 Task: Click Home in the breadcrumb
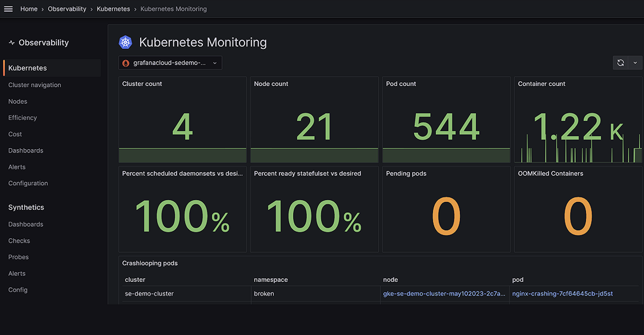click(29, 9)
